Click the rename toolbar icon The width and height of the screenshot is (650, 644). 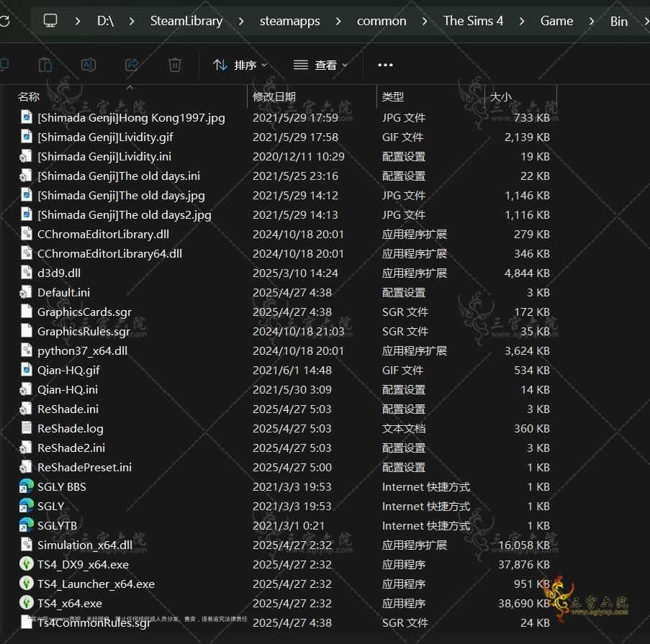click(89, 65)
